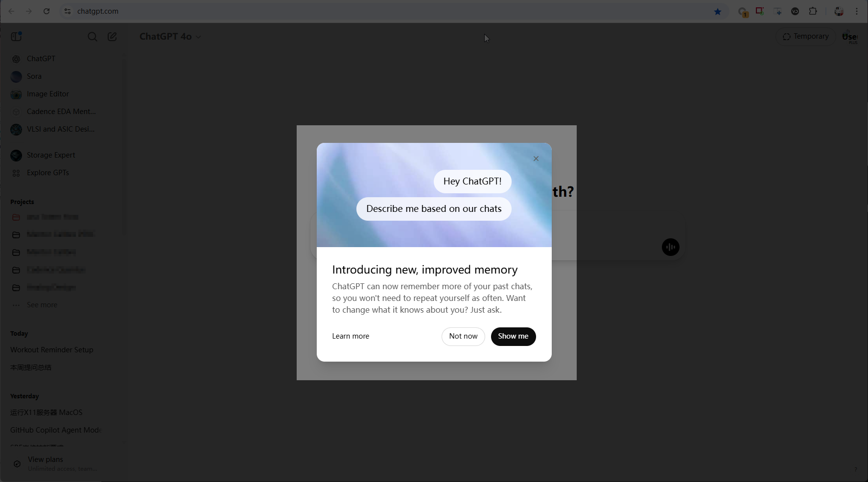Click the Hey ChatGPT! bubble

472,182
